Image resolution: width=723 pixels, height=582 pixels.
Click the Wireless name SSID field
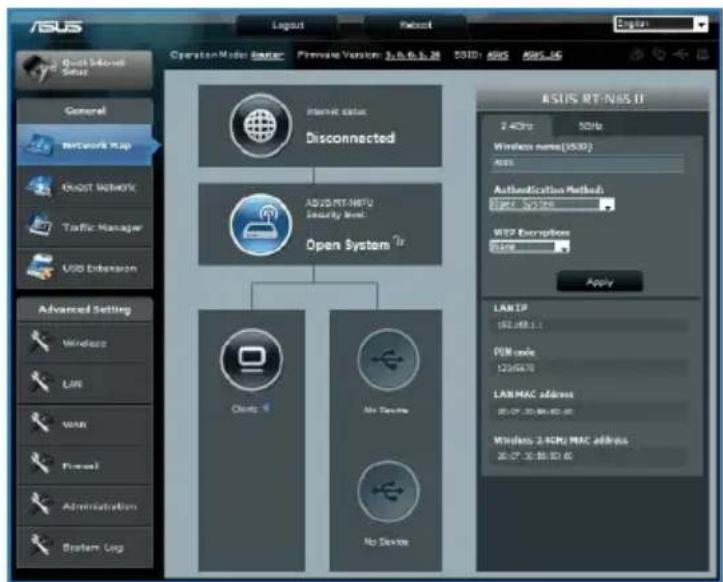pos(587,163)
